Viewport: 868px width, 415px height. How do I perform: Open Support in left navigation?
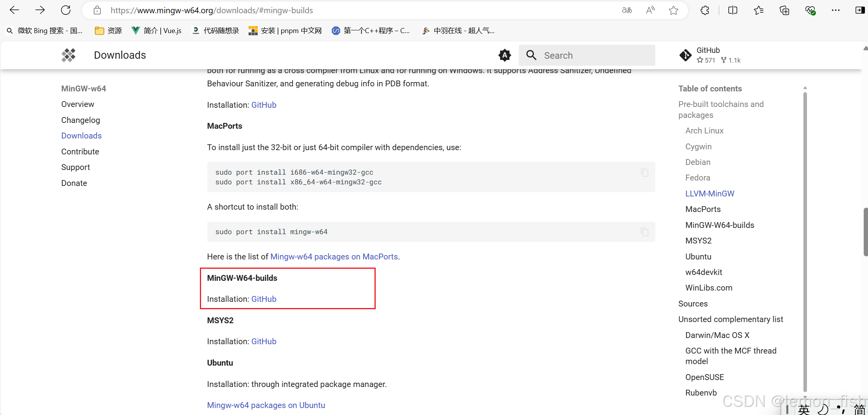click(75, 167)
